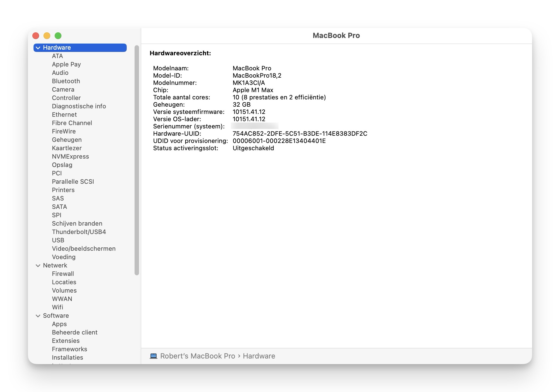
Task: Click the sidebar vertical scrollbar
Action: point(137,160)
